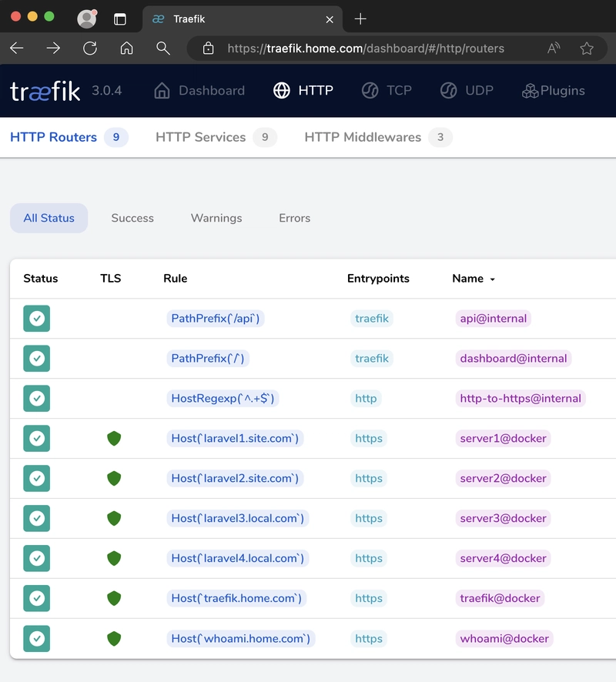This screenshot has height=682, width=616.
Task: Click the Host(`laravel3.local.com`) rule
Action: (x=238, y=519)
